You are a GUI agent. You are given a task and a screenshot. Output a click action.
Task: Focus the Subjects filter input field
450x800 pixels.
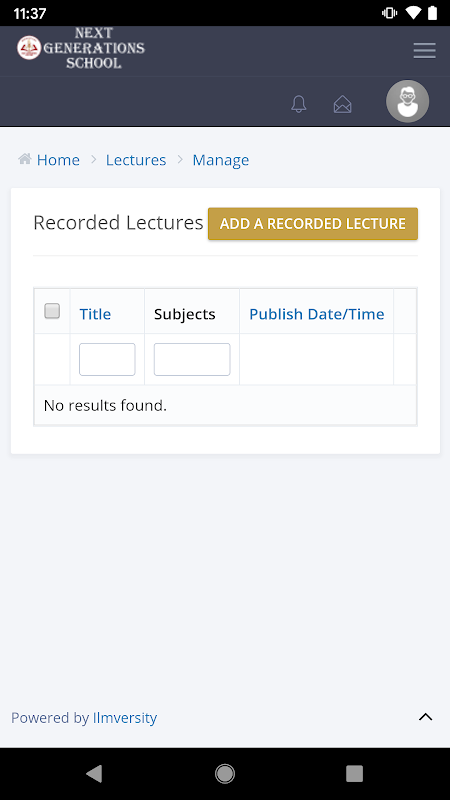pos(192,359)
